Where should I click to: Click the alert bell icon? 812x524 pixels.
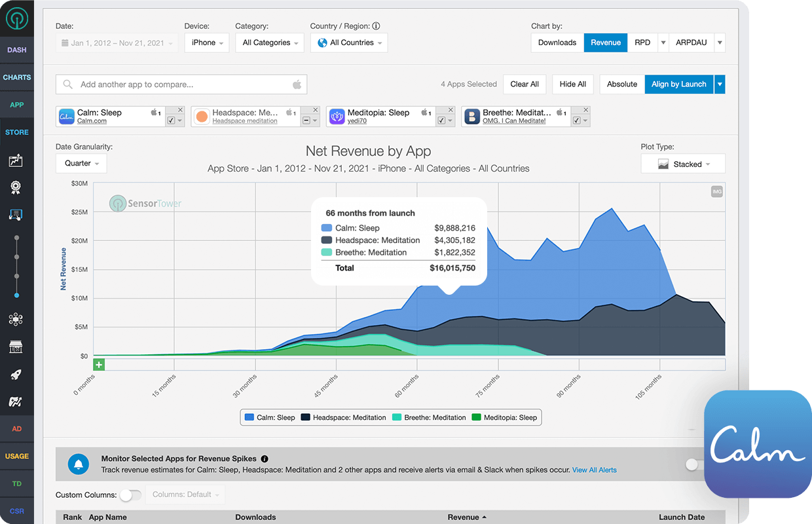coord(79,464)
